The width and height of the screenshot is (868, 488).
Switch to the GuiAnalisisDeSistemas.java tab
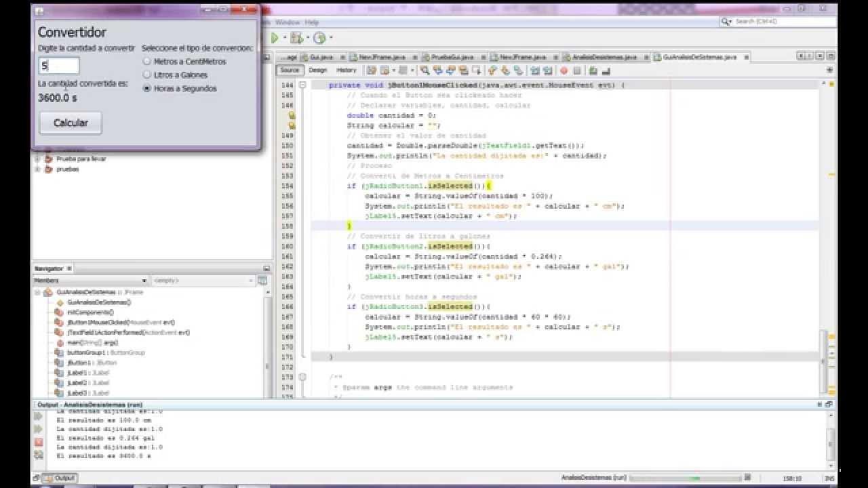699,58
